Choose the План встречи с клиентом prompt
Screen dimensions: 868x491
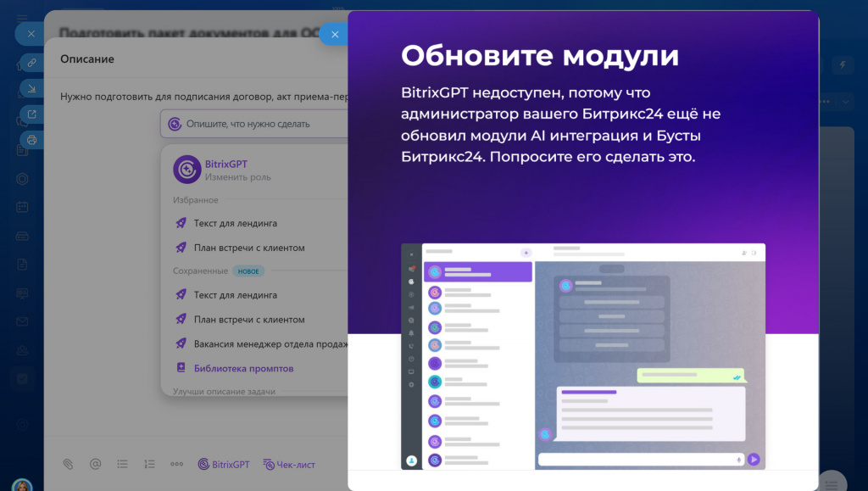251,247
